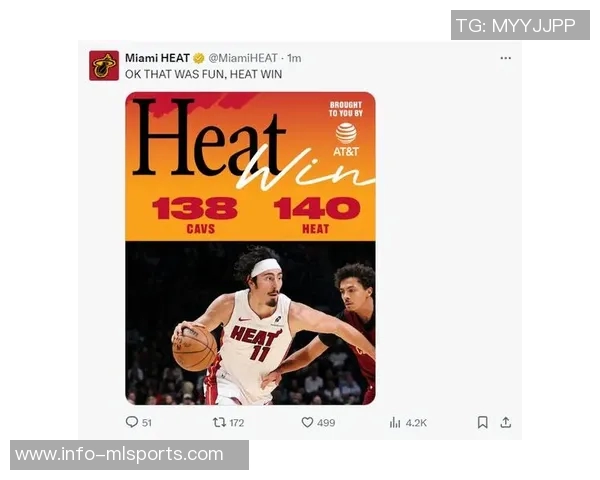This screenshot has width=600, height=480.
Task: Click the 51 replies count
Action: pyautogui.click(x=147, y=423)
